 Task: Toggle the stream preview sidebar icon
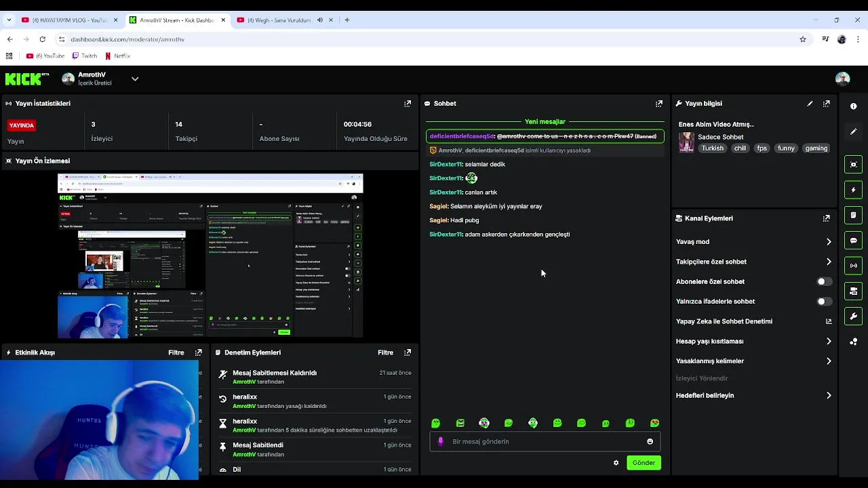(x=853, y=165)
